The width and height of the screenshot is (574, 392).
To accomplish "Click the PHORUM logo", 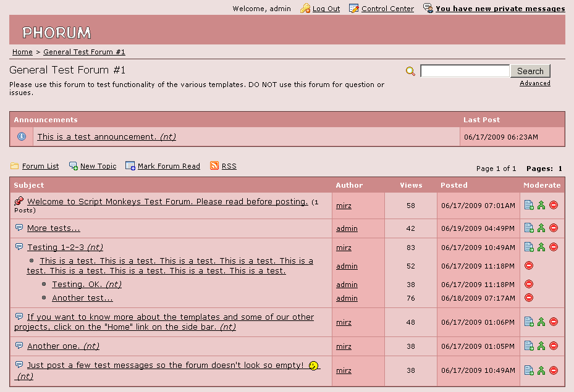I will [x=56, y=33].
